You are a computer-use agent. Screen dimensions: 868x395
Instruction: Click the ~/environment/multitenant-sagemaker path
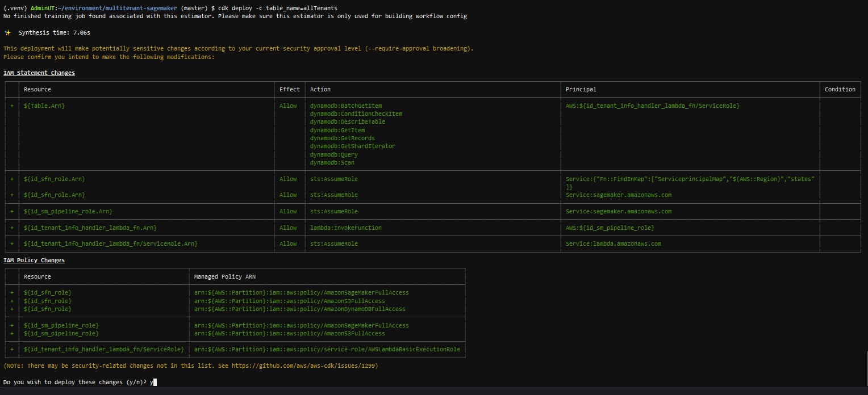[118, 9]
